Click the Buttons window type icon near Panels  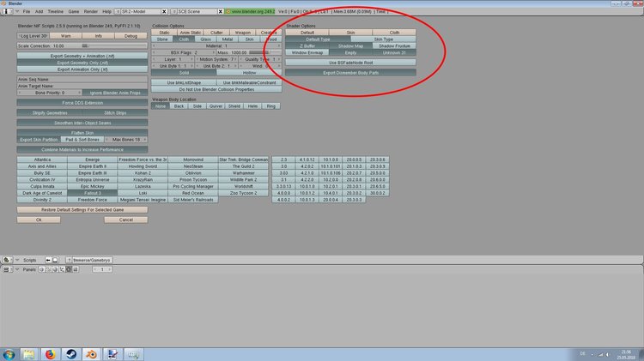(6, 269)
